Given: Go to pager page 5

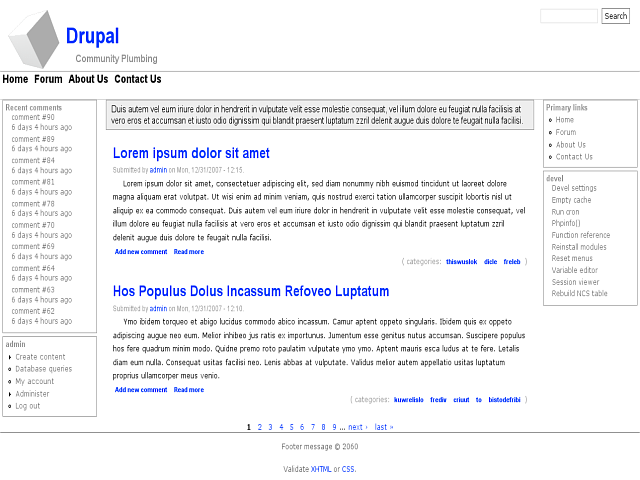Looking at the screenshot, I should (291, 427).
